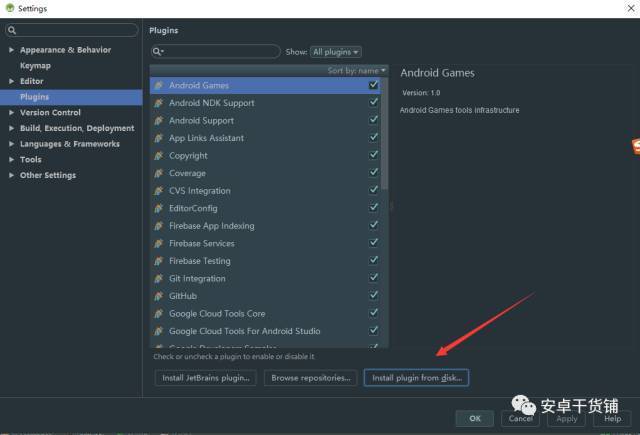640x435 pixels.
Task: Expand the Tools settings node
Action: [x=11, y=160]
